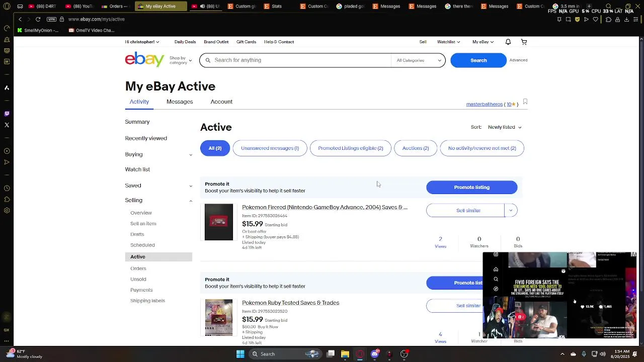Open Daily Deals link
This screenshot has width=644, height=362.
click(185, 42)
